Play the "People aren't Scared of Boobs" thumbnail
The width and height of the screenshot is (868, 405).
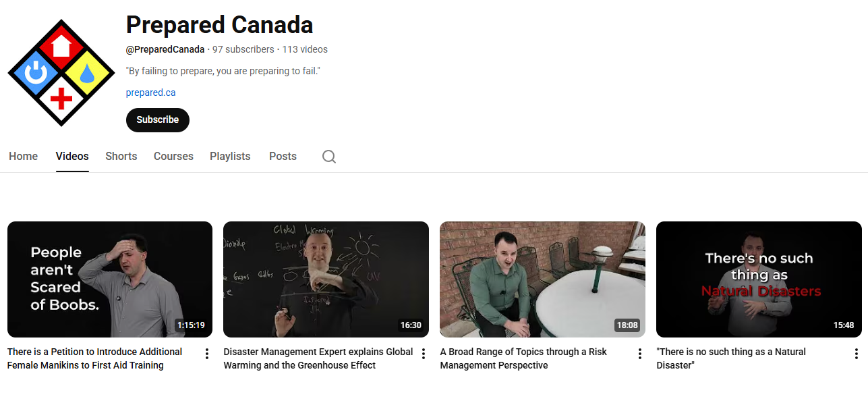[110, 279]
